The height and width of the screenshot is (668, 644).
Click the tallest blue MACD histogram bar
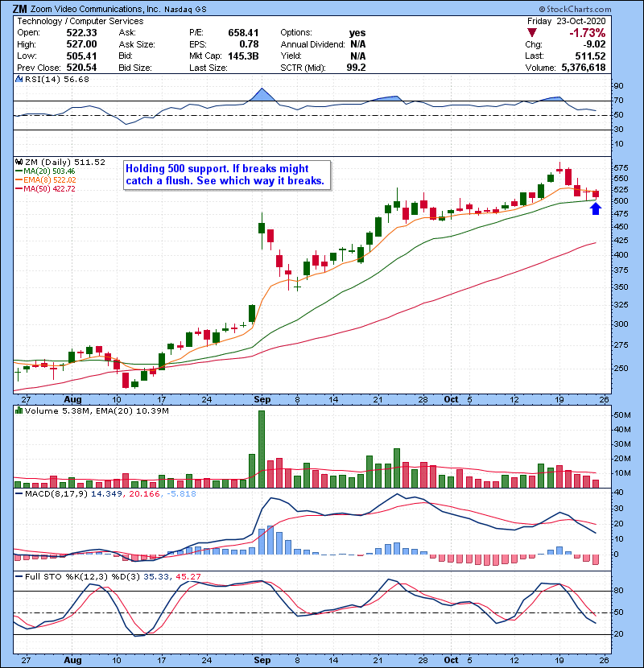[x=270, y=540]
